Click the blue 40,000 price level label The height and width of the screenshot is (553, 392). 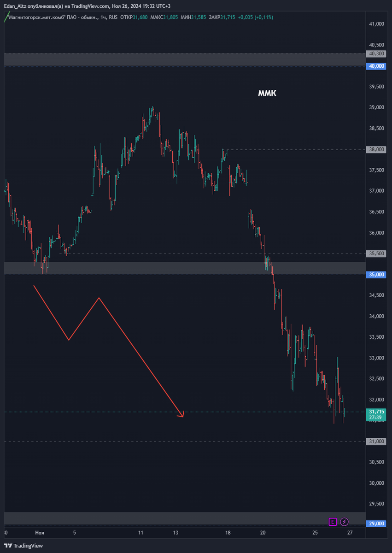pyautogui.click(x=377, y=66)
